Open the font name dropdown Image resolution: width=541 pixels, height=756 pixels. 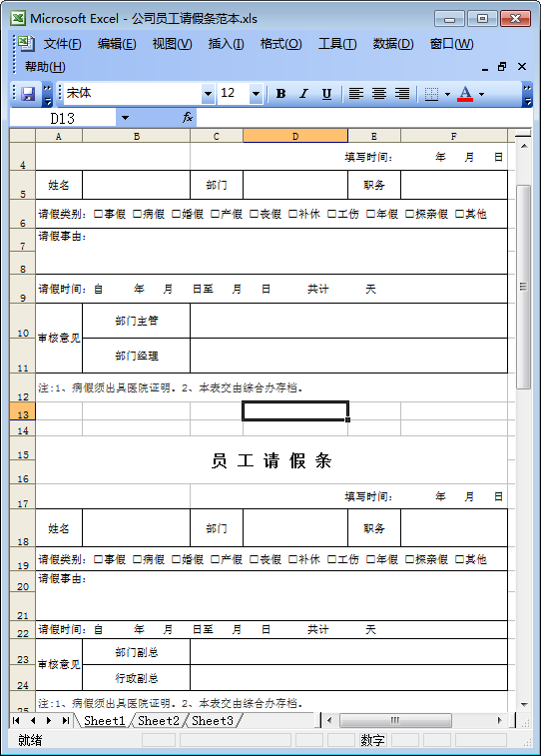[208, 94]
